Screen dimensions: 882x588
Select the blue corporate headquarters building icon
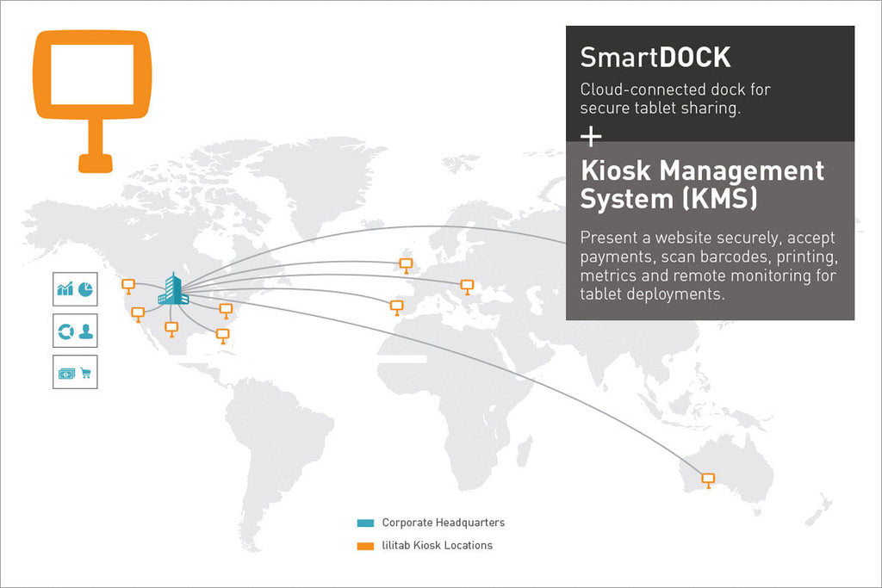click(x=173, y=289)
